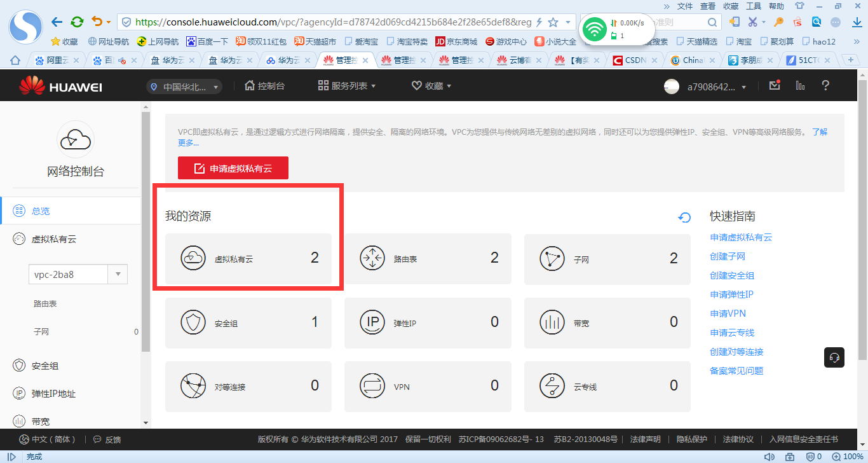Open a new browser tab with plus
The width and height of the screenshot is (868, 463).
click(851, 60)
